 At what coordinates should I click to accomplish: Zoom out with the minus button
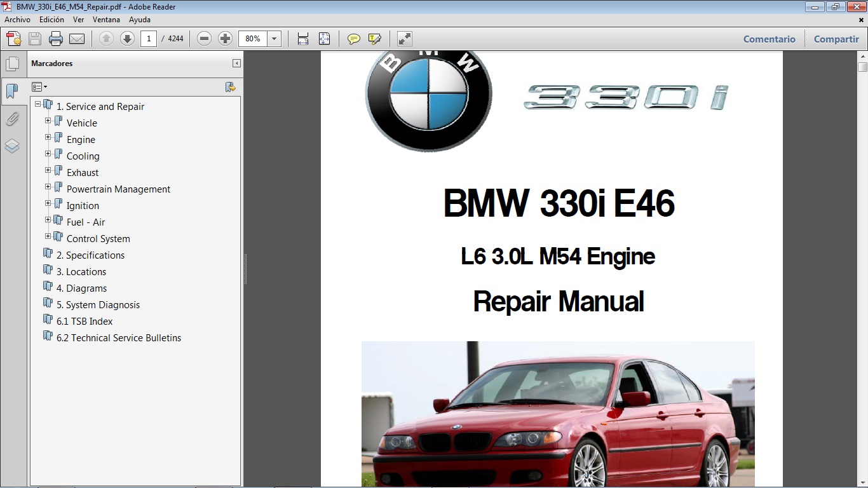[204, 39]
